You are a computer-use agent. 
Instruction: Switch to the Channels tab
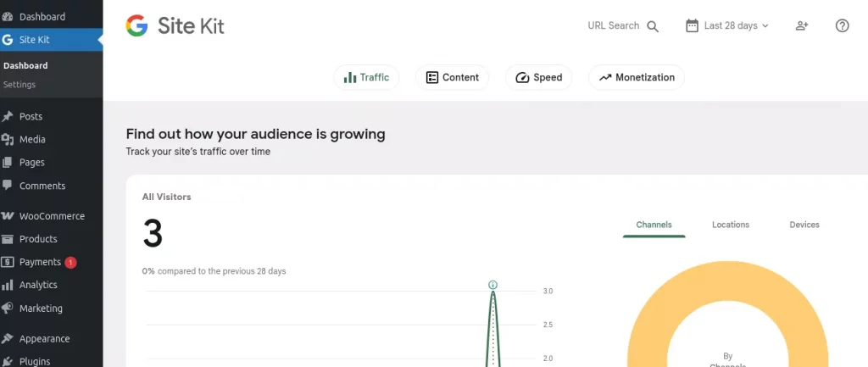[654, 225]
